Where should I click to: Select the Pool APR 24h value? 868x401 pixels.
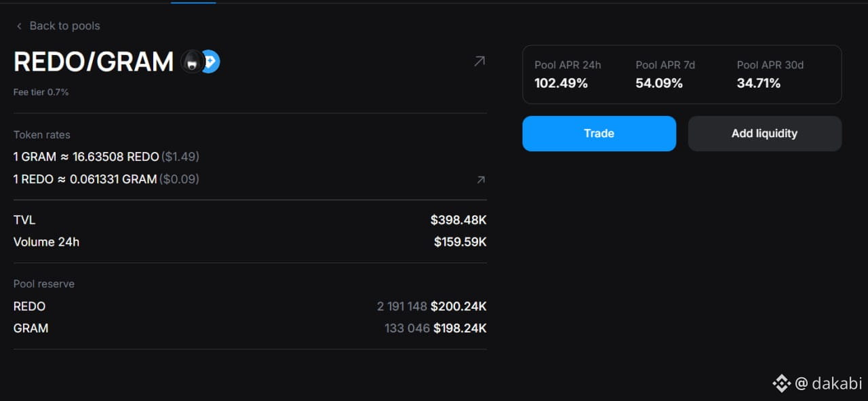tap(561, 83)
